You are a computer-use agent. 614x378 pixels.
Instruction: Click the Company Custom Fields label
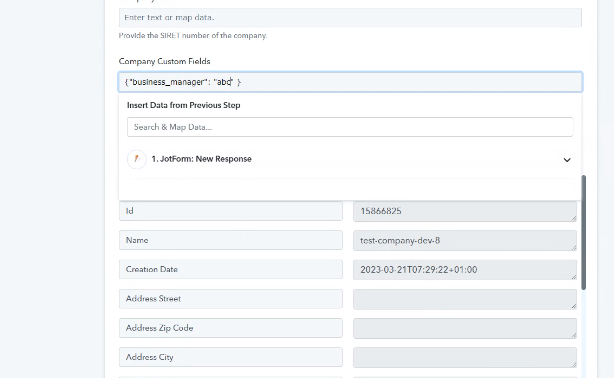[164, 61]
